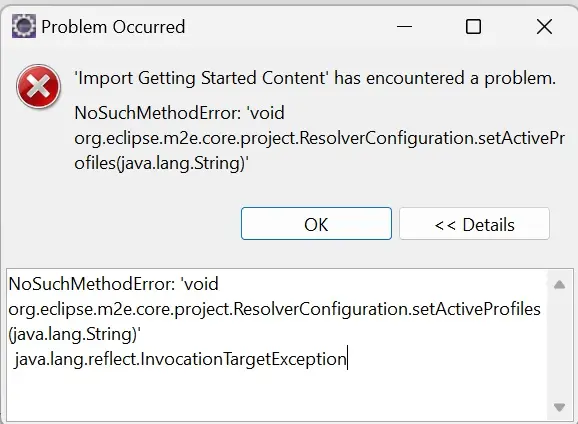The width and height of the screenshot is (578, 424).
Task: Click the Problem Occurred title text
Action: coord(113,27)
